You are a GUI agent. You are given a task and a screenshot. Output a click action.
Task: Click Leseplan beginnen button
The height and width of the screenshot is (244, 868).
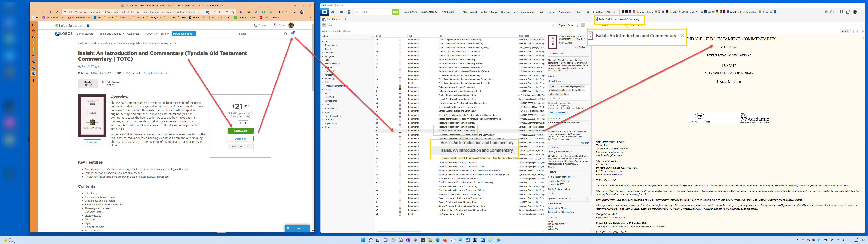[558, 113]
